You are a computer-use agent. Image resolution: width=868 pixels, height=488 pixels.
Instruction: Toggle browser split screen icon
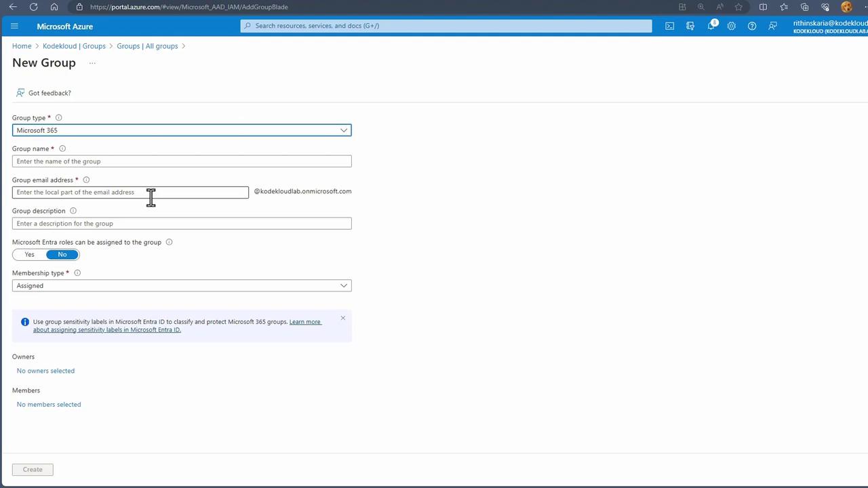pos(763,7)
